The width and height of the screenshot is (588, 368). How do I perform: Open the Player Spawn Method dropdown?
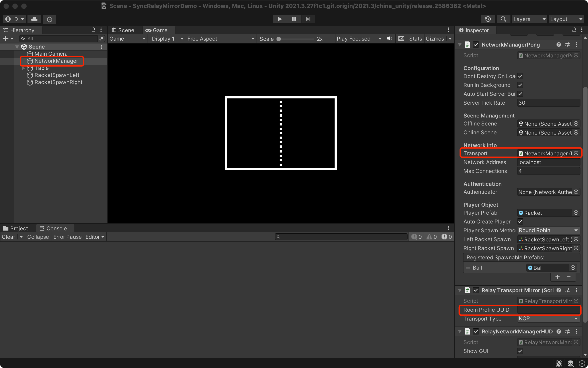pyautogui.click(x=548, y=230)
